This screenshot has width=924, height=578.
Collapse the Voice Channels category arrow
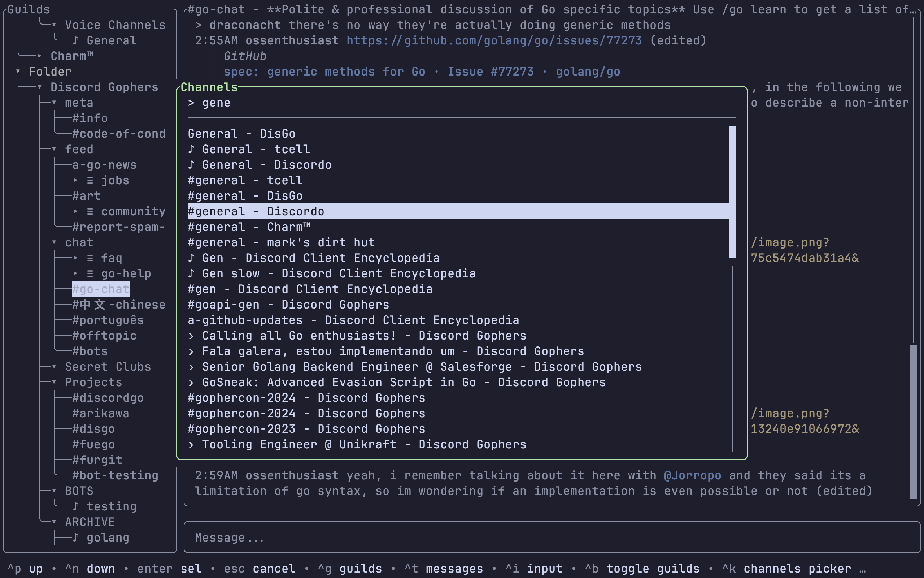(54, 25)
